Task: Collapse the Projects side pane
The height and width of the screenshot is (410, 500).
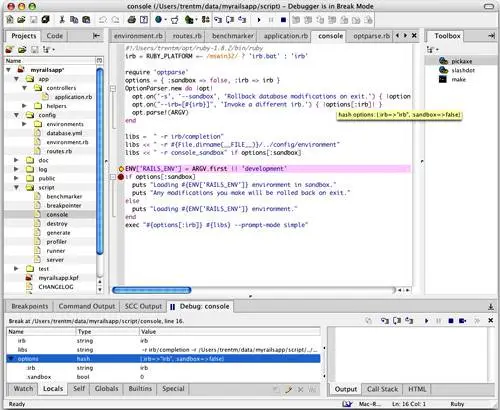Action: point(96,36)
